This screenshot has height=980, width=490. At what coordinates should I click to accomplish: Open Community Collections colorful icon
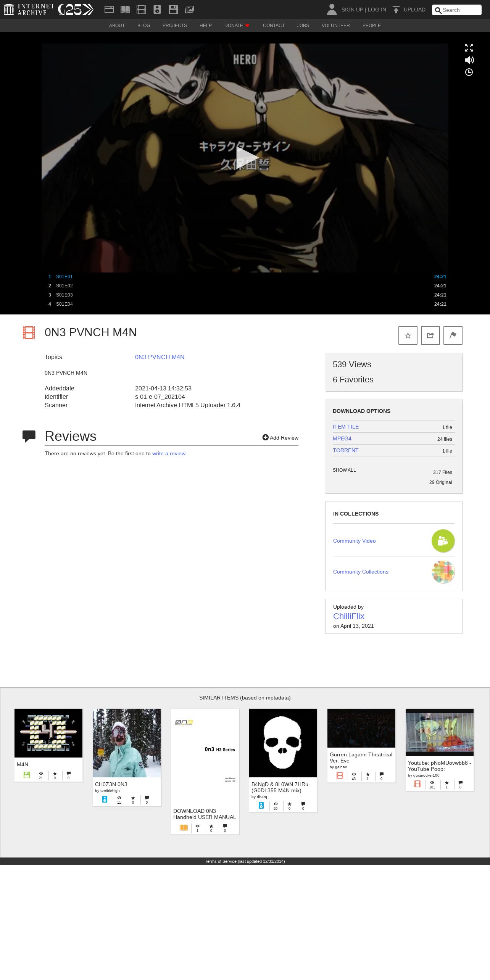(443, 572)
